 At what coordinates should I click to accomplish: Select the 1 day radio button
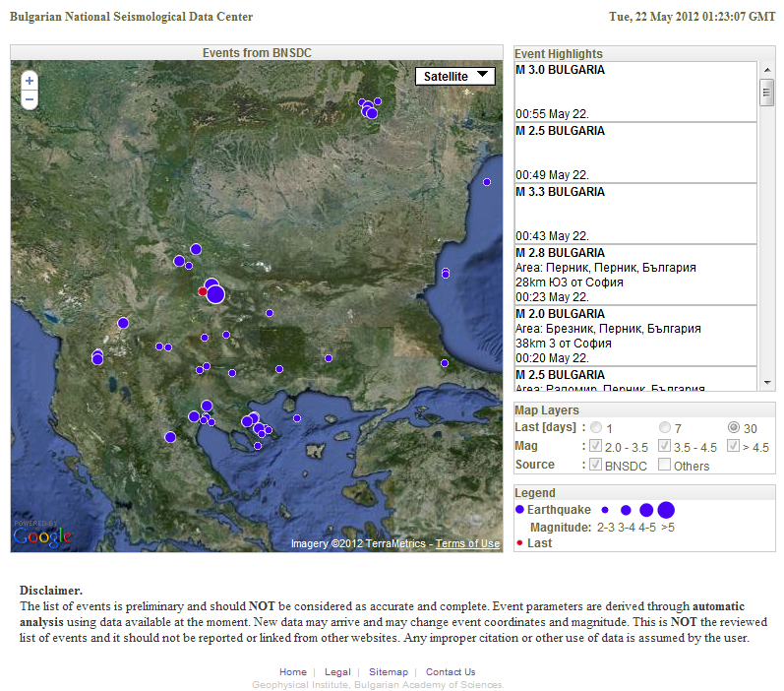coord(596,427)
